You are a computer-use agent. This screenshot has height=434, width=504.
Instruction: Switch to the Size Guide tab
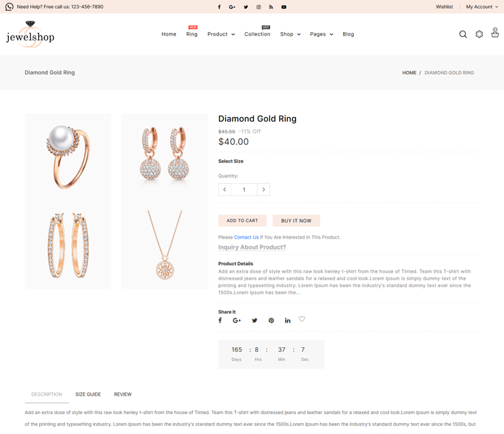pos(88,394)
